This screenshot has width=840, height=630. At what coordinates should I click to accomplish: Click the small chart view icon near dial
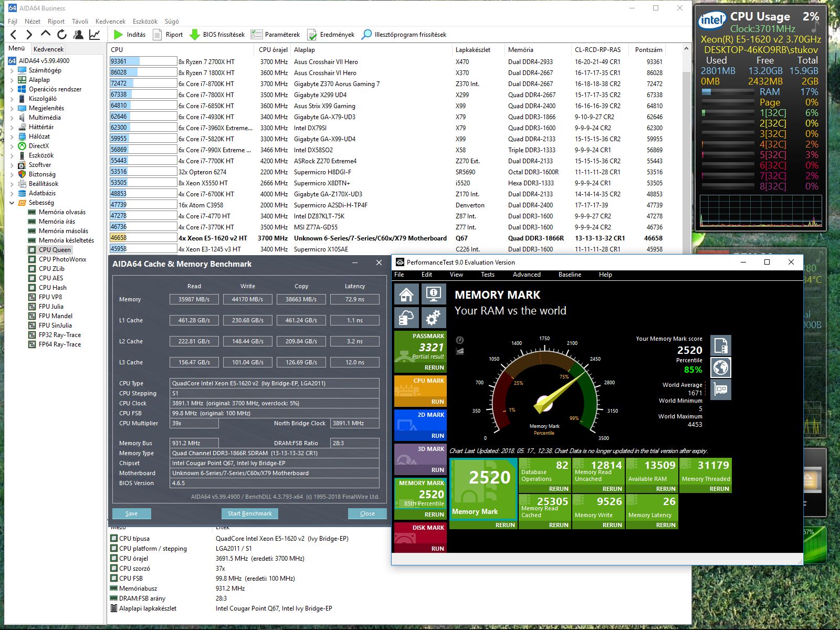pyautogui.click(x=460, y=351)
